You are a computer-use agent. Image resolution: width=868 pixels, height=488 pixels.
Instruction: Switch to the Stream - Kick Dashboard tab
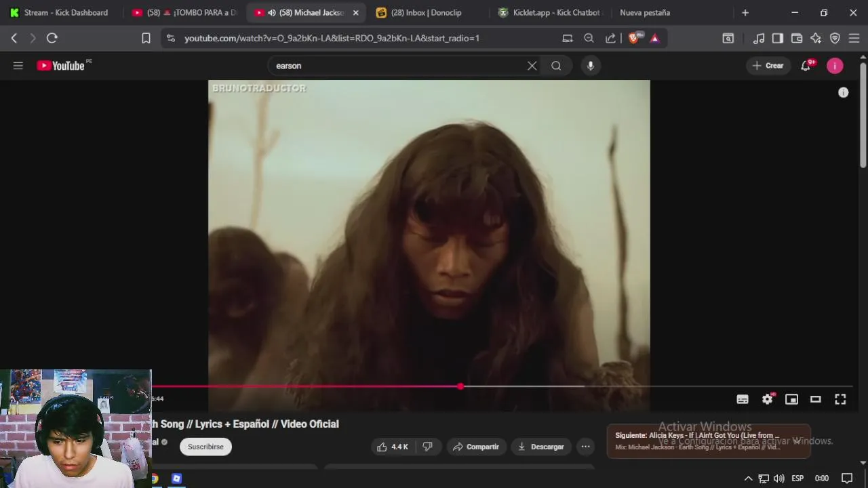tap(59, 12)
